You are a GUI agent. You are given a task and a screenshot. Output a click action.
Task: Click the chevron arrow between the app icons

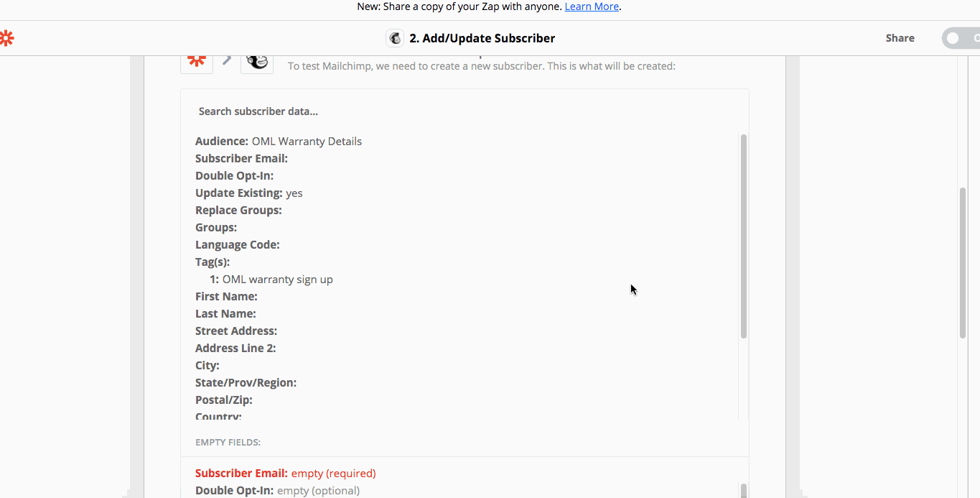click(227, 60)
